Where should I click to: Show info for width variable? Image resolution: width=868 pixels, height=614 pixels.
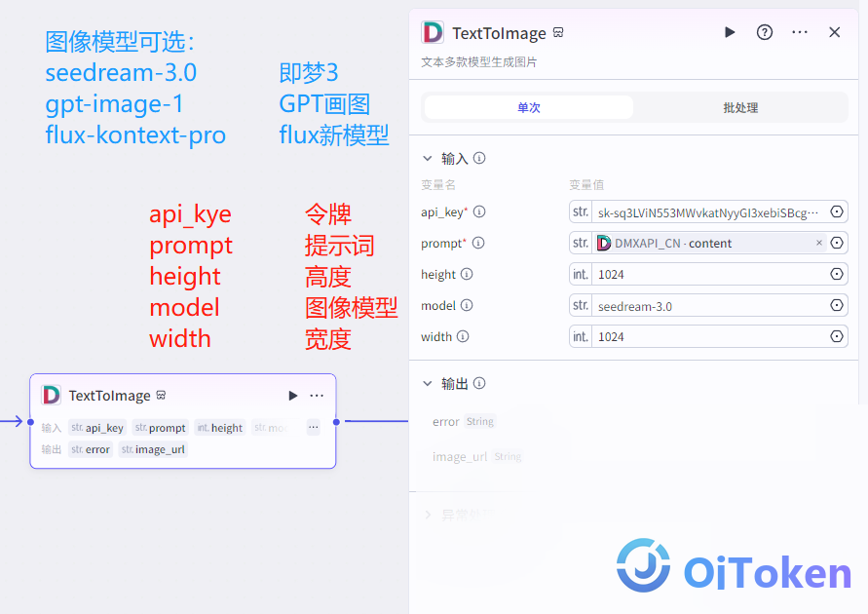point(463,336)
